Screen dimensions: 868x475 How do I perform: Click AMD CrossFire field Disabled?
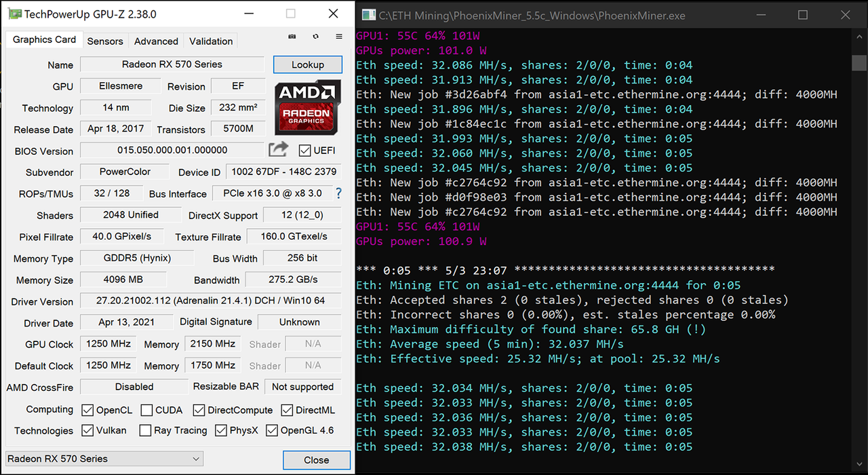tap(134, 387)
